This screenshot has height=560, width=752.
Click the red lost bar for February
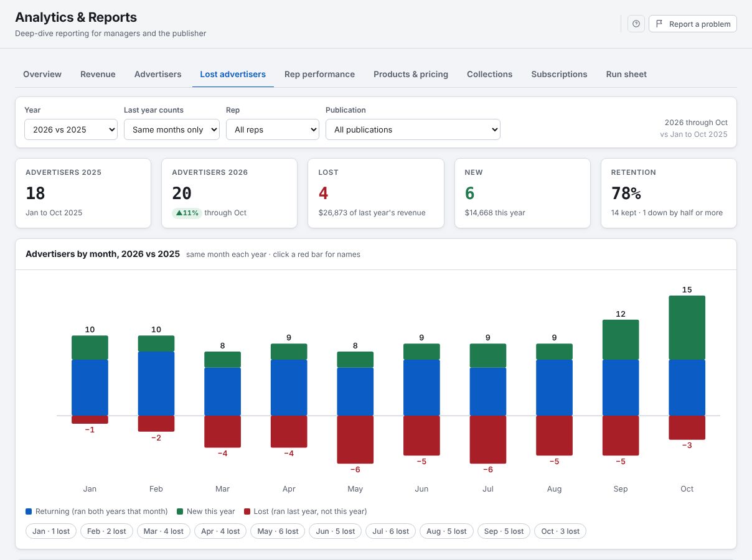tap(156, 424)
